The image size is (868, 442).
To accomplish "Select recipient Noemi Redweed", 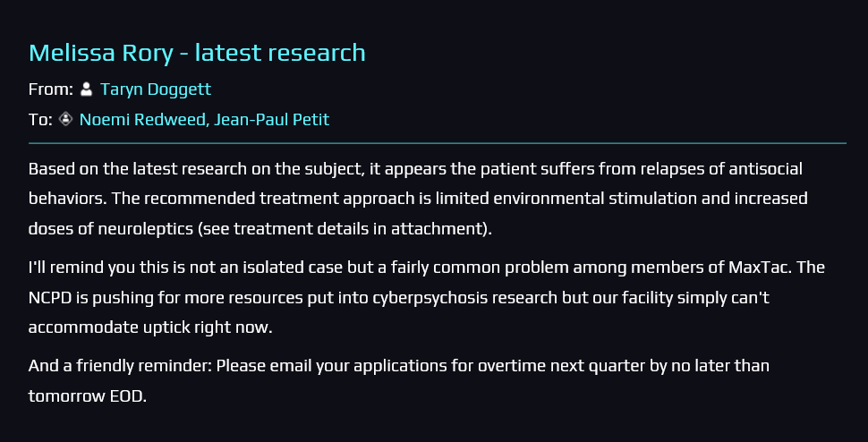I will point(141,119).
